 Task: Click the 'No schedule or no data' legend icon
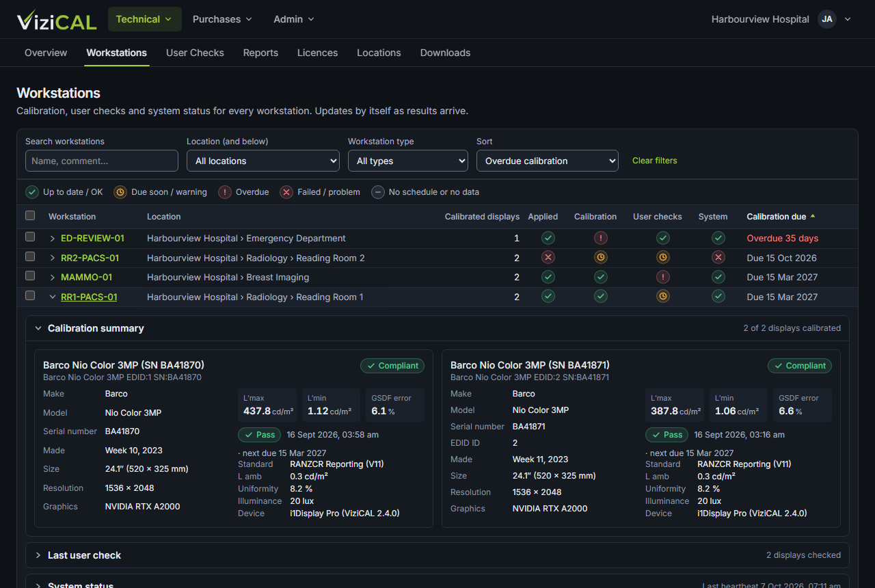click(378, 192)
